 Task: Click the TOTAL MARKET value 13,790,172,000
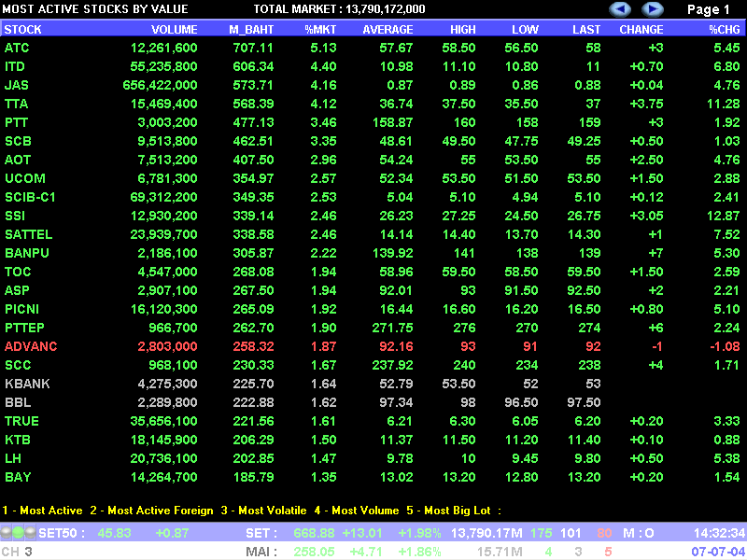(x=384, y=9)
